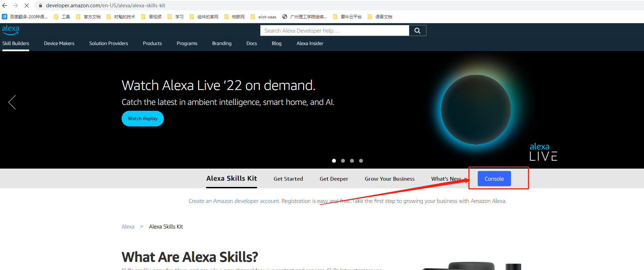644x270 pixels.
Task: Open the Get Started tab
Action: coord(288,179)
